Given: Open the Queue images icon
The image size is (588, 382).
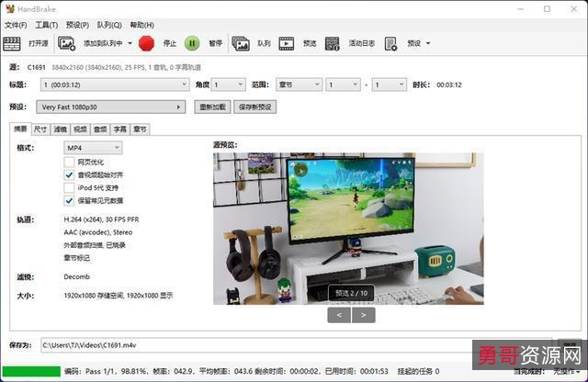Looking at the screenshot, I should tap(241, 43).
